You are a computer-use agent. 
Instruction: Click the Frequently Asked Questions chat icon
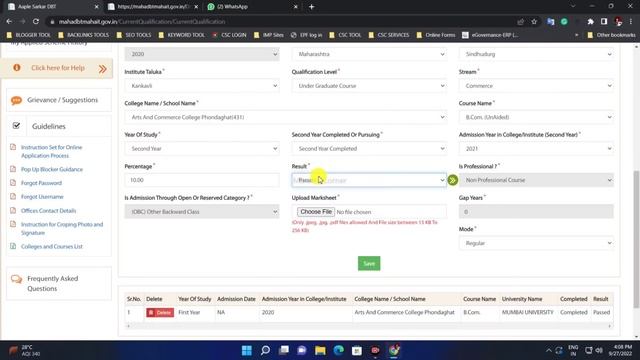16,279
